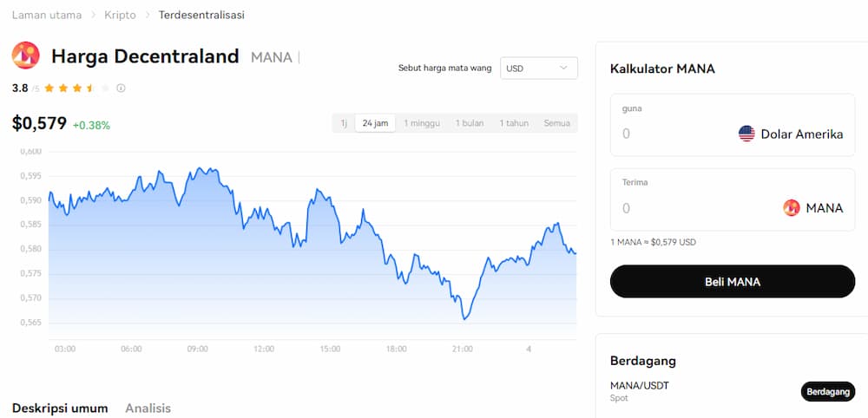Expand the MANA receive currency selector
The width and height of the screenshot is (868, 418).
tap(813, 208)
